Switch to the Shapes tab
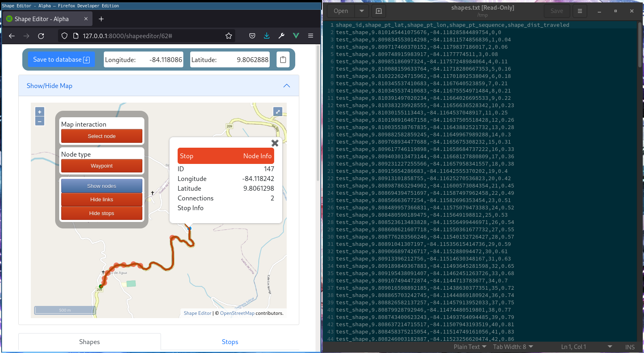This screenshot has width=644, height=353. (x=90, y=342)
